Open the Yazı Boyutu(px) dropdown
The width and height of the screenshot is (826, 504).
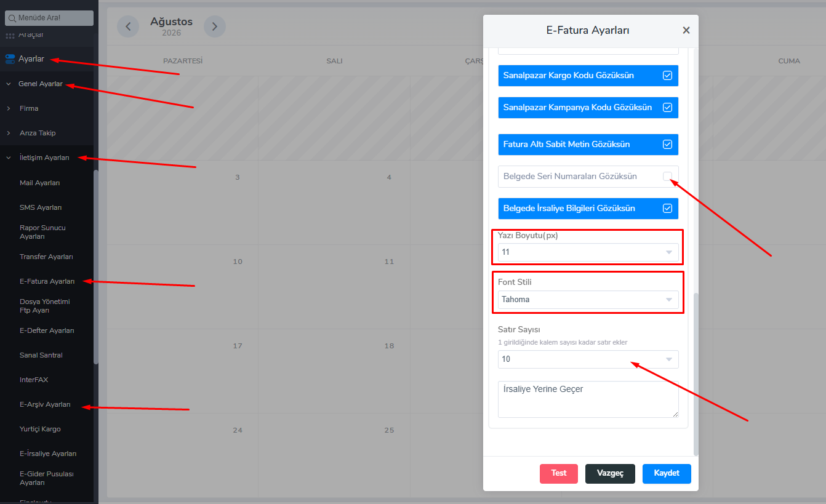tap(588, 252)
